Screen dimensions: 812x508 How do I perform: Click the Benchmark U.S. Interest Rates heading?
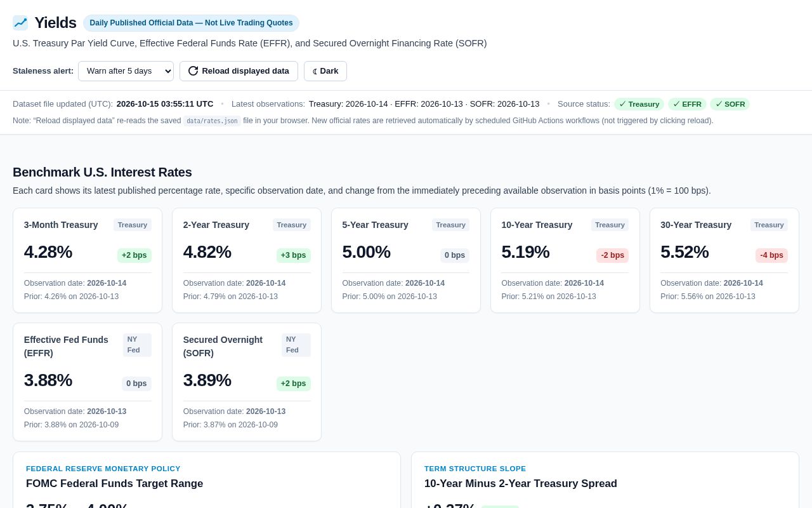coord(102,172)
